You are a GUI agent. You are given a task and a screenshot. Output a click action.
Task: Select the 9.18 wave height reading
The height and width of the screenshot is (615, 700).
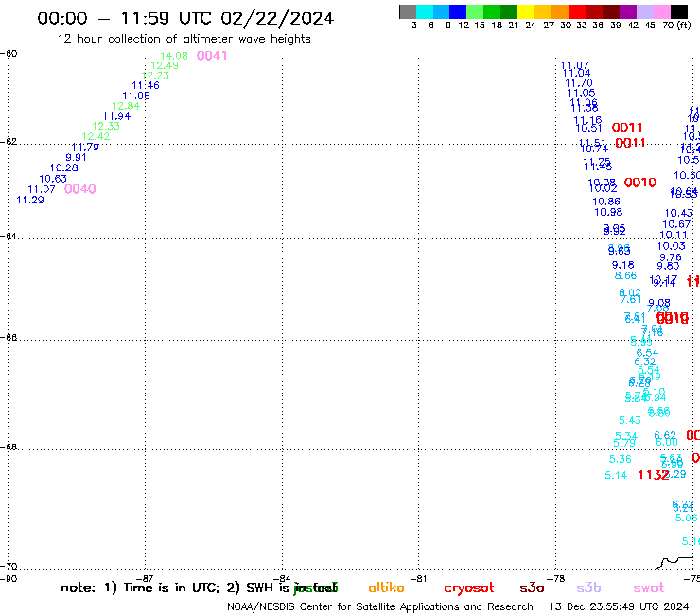(622, 265)
